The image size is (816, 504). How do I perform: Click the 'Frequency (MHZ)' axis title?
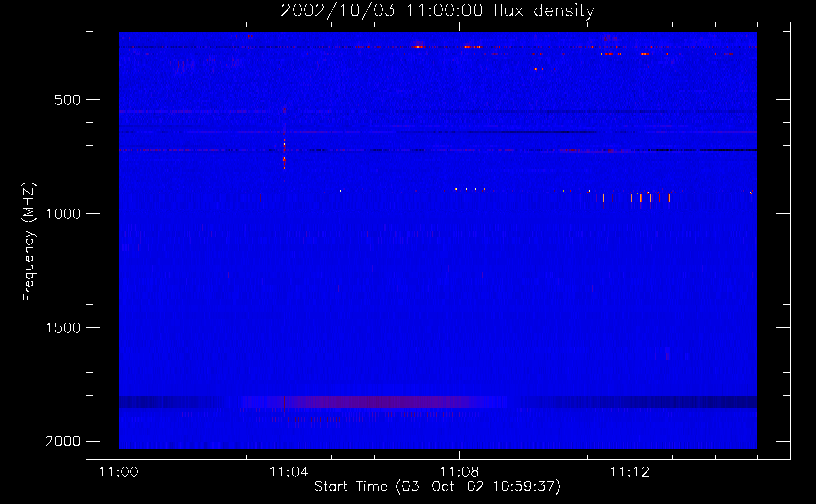pos(29,242)
